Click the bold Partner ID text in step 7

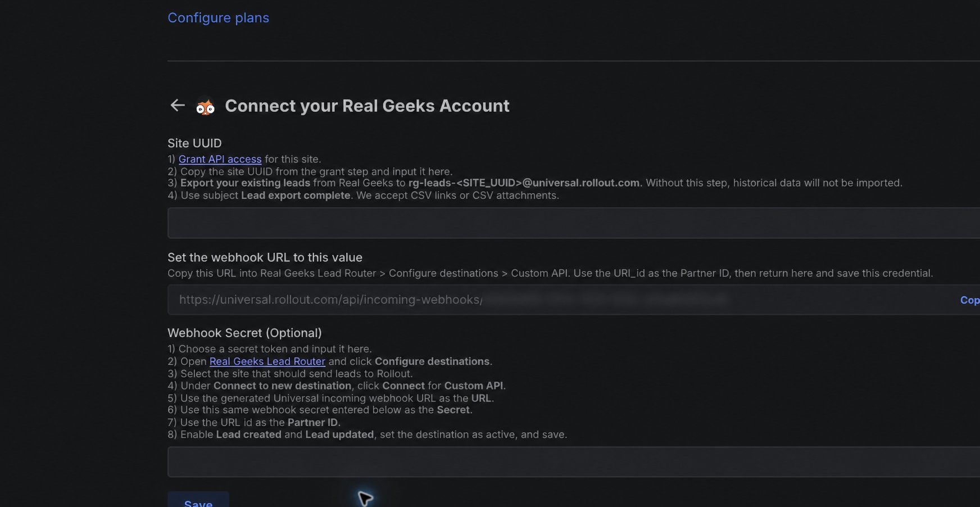[313, 422]
